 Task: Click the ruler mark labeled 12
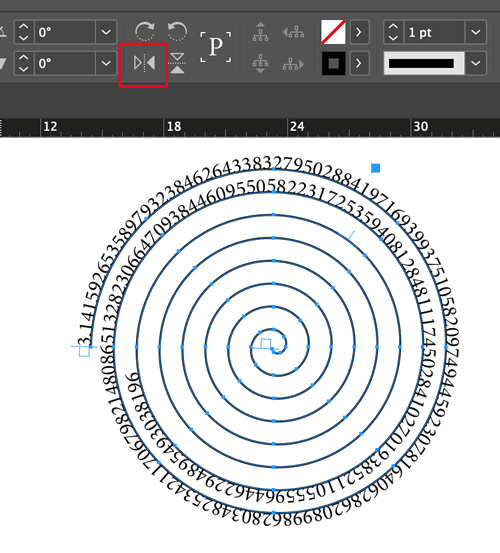[50, 126]
